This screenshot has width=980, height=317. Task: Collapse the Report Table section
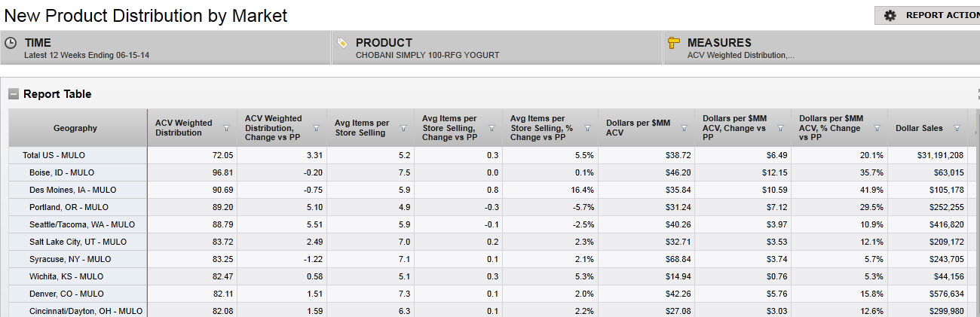point(14,94)
